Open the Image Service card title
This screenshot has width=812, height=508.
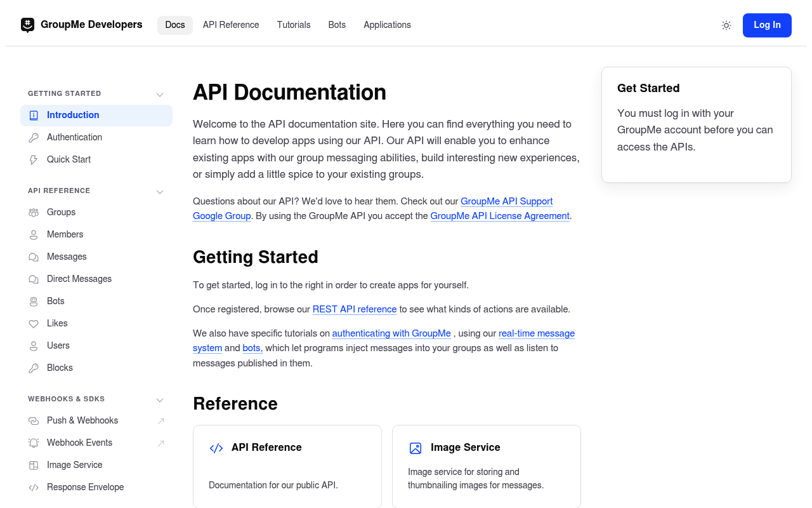[x=466, y=448]
